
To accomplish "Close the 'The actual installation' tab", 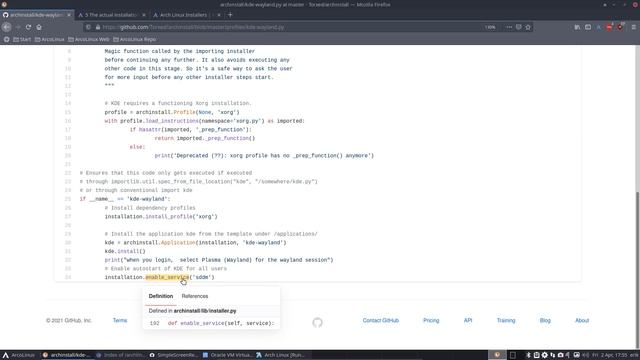I will click(144, 15).
